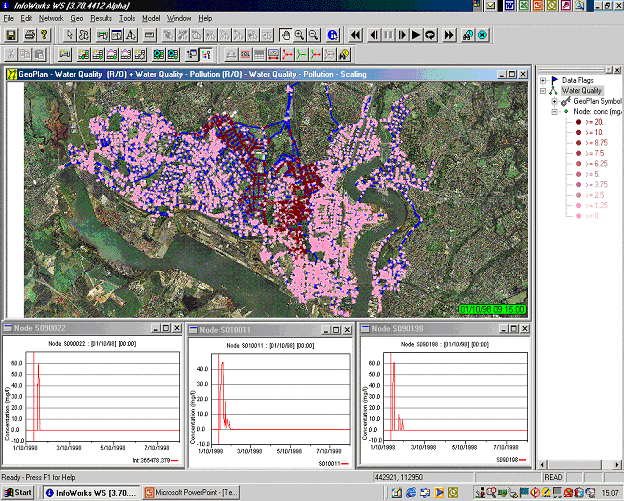Pause the simulation replay
Viewport: 624px width, 501px height.
(x=388, y=35)
